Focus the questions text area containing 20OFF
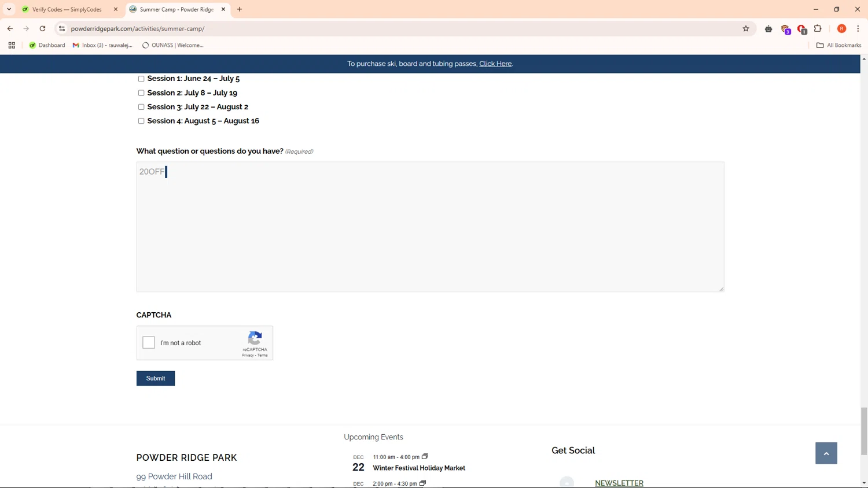The height and width of the screenshot is (488, 868). tap(430, 227)
